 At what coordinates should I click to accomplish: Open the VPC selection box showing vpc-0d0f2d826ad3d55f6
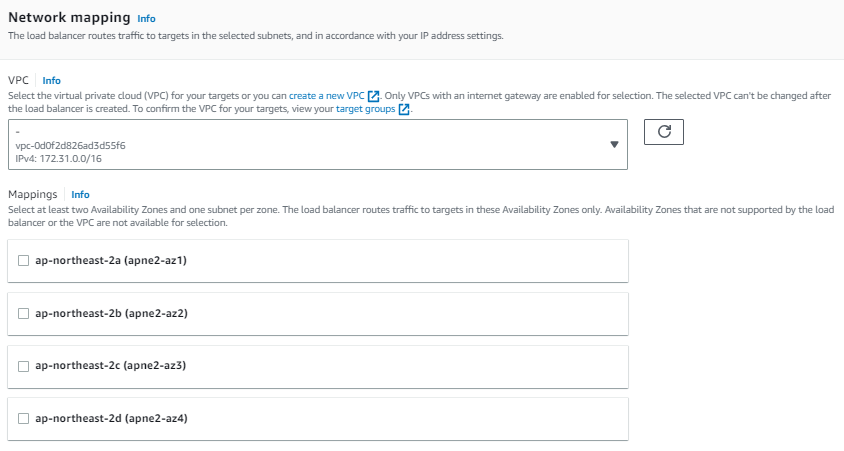[x=318, y=144]
